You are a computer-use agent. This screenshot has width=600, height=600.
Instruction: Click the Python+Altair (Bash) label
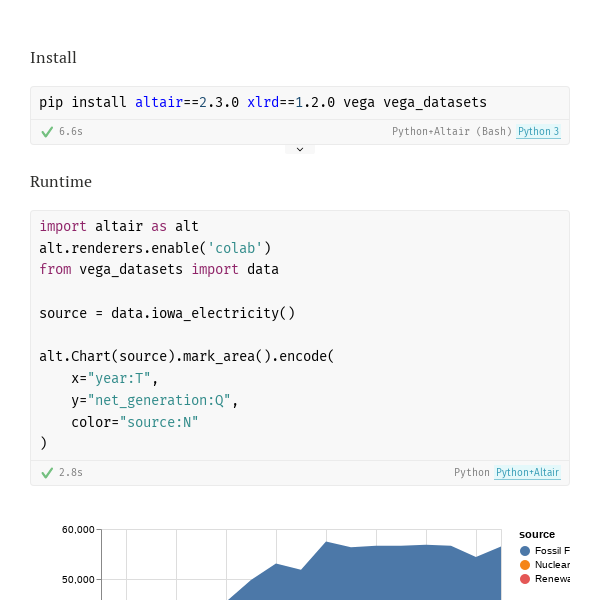coord(452,132)
